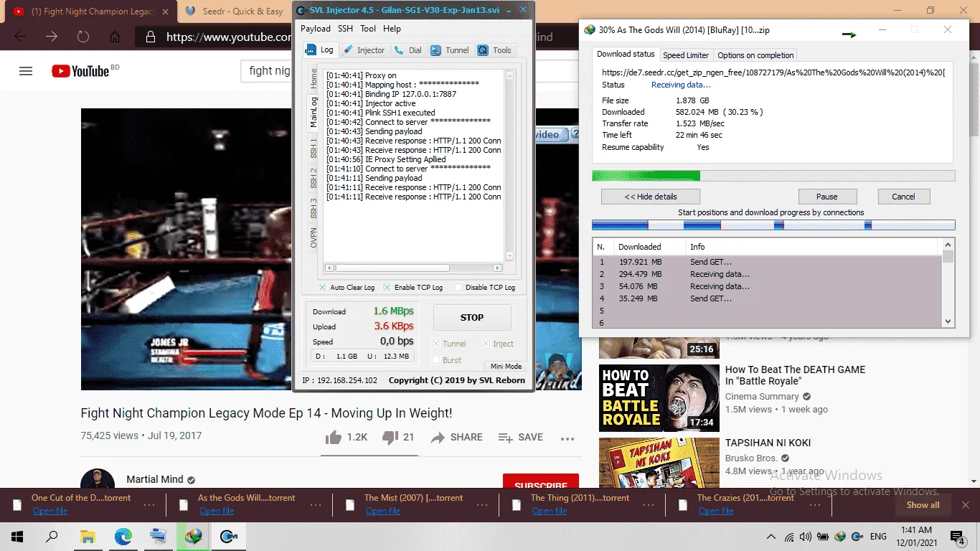Screen dimensions: 980x551
Task: Pause the IDM download
Action: tap(827, 197)
